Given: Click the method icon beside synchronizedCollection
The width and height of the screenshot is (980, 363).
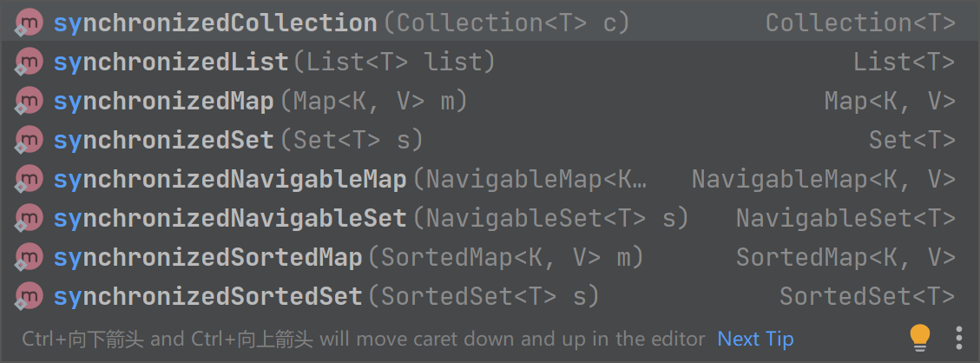Looking at the screenshot, I should point(28,23).
